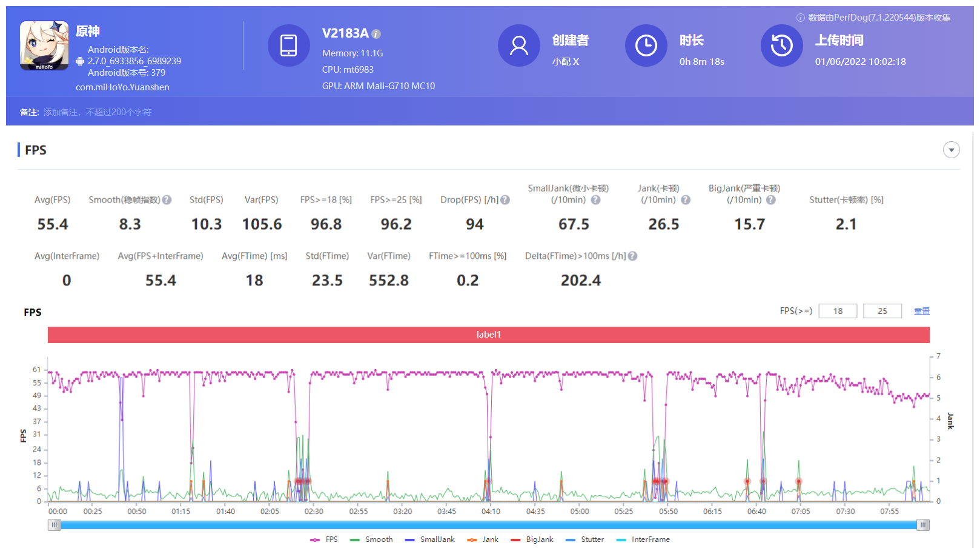Click the clock icon next to 时长
Screen dimensions: 980x554
pyautogui.click(x=646, y=45)
